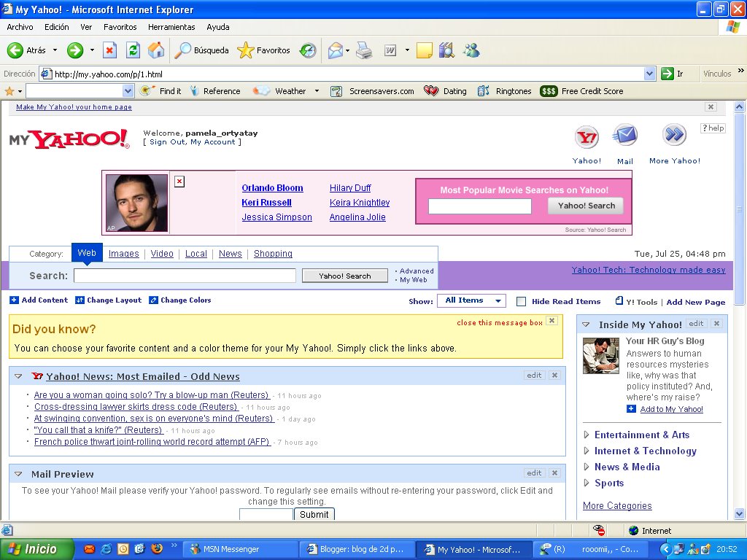Image resolution: width=747 pixels, height=560 pixels.
Task: Open Yahoo! red Y round icon
Action: 587,138
